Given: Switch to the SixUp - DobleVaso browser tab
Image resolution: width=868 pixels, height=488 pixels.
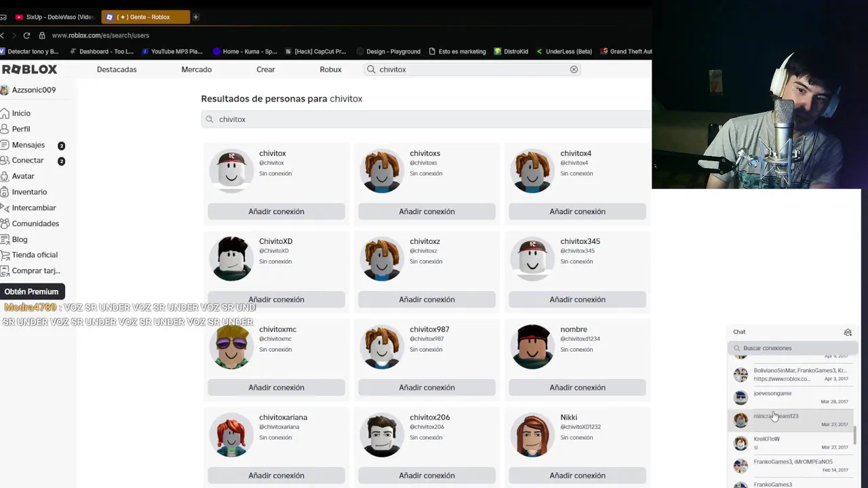Looking at the screenshot, I should coord(54,17).
